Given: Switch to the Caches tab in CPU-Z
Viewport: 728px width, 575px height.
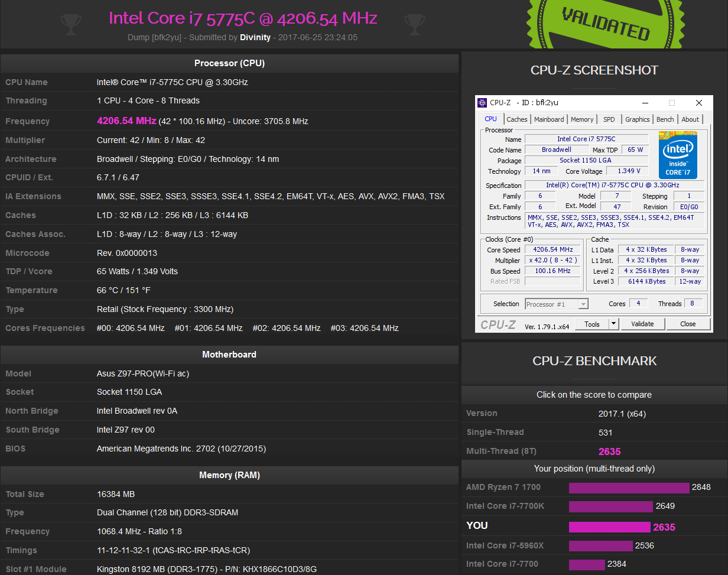Looking at the screenshot, I should click(517, 119).
